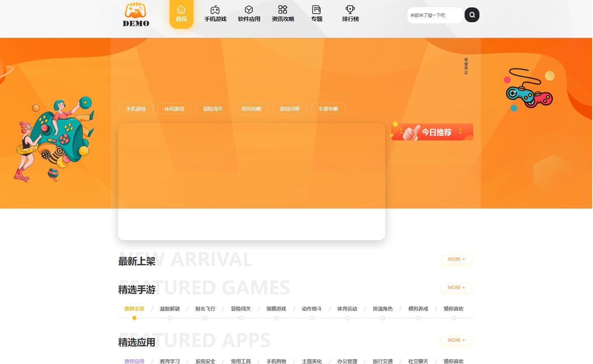This screenshot has width=593, height=364.
Task: Expand MORE + for 精选应用
Action: [456, 341]
